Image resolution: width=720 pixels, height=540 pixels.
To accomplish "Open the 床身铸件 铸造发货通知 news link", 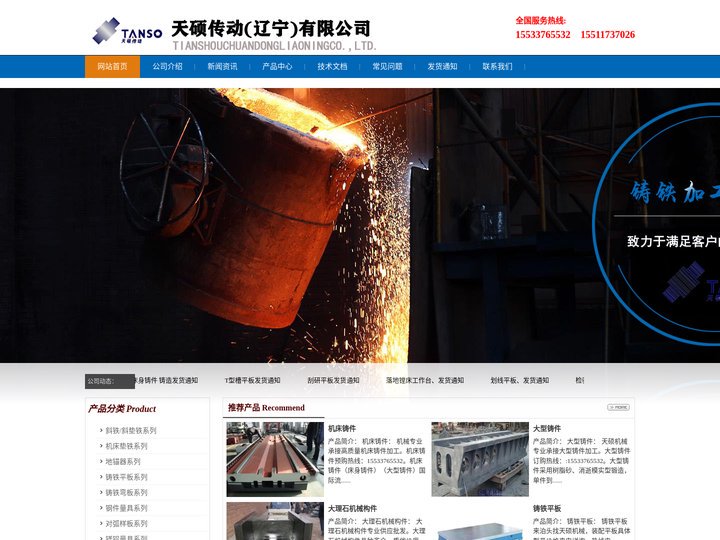I will click(x=167, y=381).
